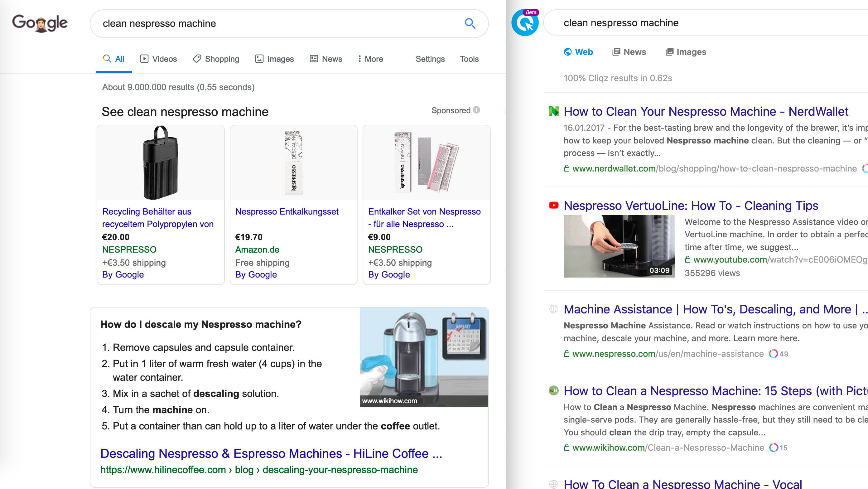Click the Google doodle logo
The height and width of the screenshot is (489, 868).
(x=40, y=23)
